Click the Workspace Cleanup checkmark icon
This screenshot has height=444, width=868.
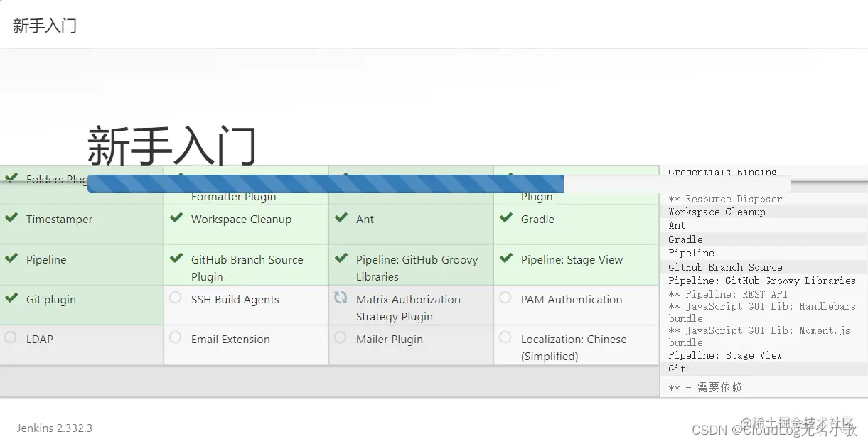click(176, 217)
